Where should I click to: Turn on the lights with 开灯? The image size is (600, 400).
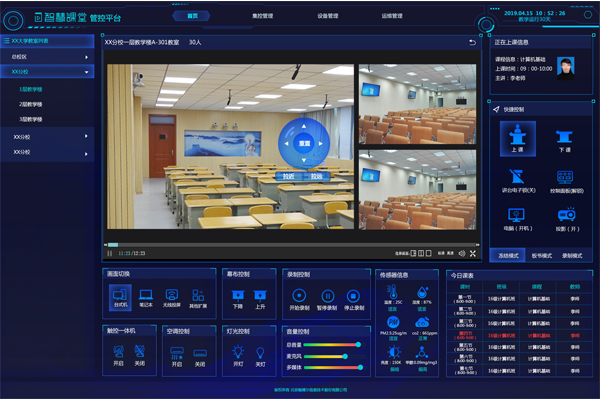point(238,352)
